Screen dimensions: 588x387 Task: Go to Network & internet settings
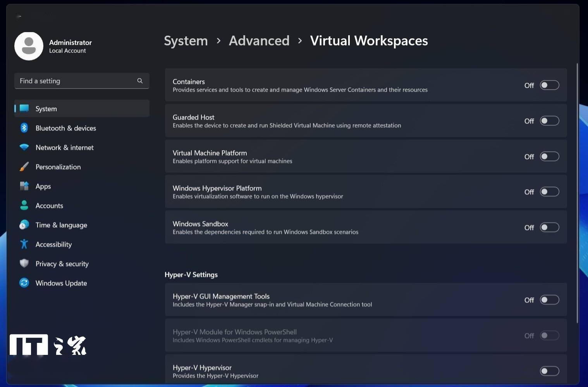pos(82,147)
